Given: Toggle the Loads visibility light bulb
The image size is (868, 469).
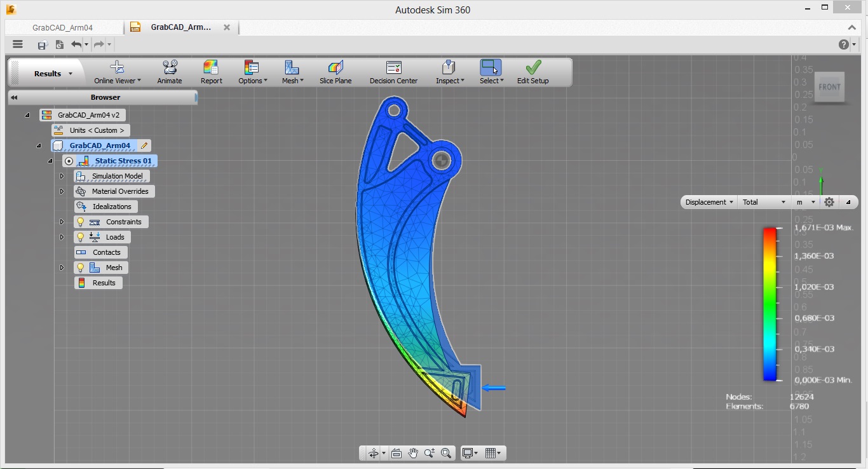Looking at the screenshot, I should (80, 237).
